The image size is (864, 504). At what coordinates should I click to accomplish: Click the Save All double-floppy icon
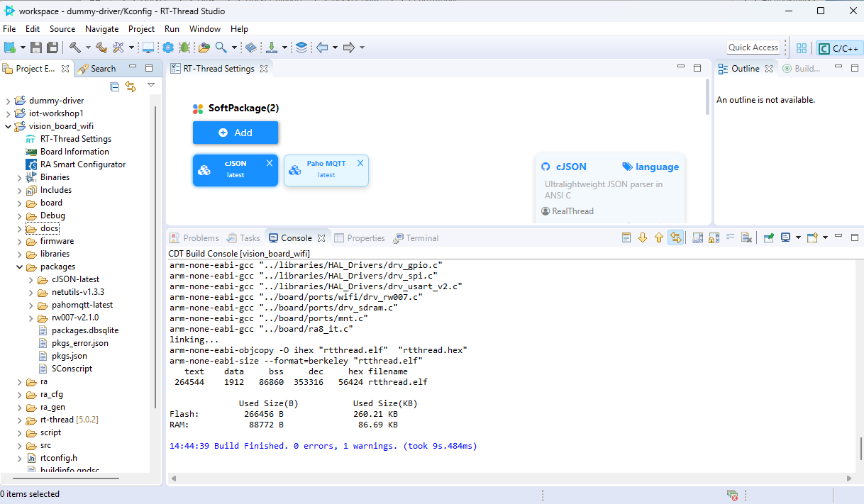(52, 47)
